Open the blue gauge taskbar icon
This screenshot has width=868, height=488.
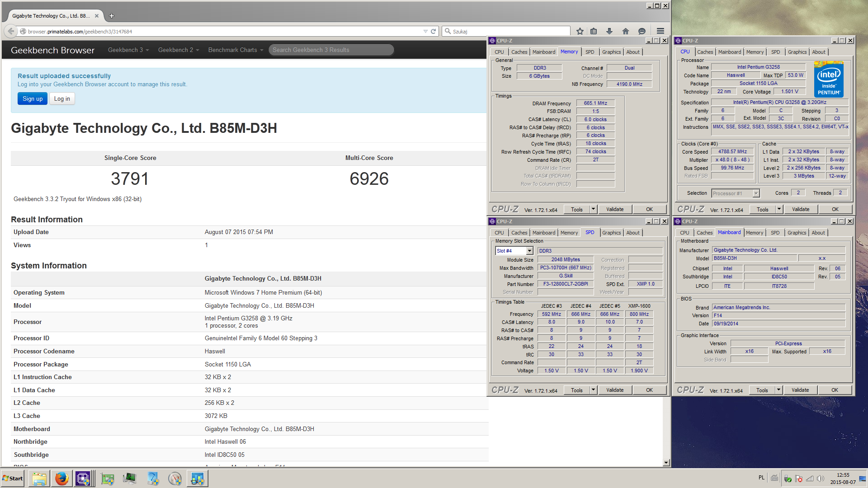153,479
